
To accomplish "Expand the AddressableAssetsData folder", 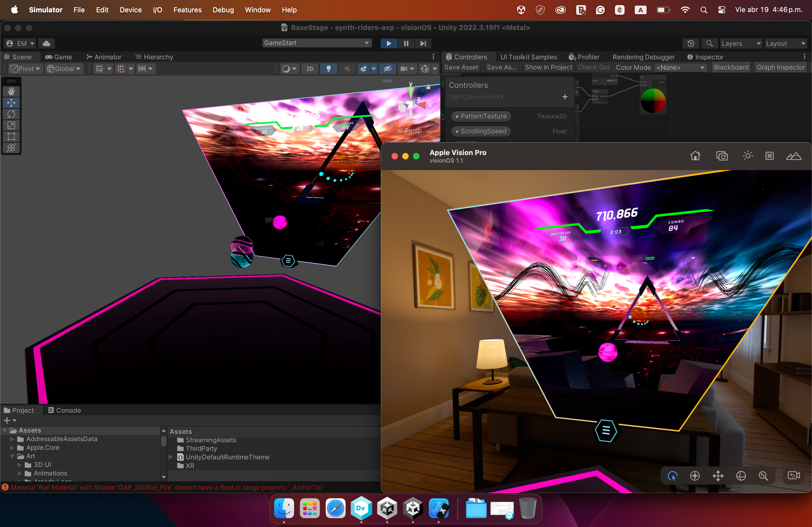I will [12, 439].
